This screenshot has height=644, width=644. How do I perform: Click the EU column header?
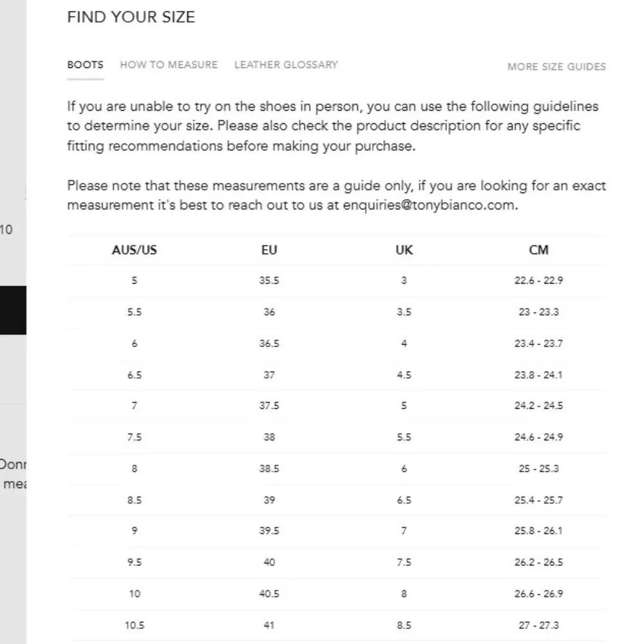click(x=269, y=250)
